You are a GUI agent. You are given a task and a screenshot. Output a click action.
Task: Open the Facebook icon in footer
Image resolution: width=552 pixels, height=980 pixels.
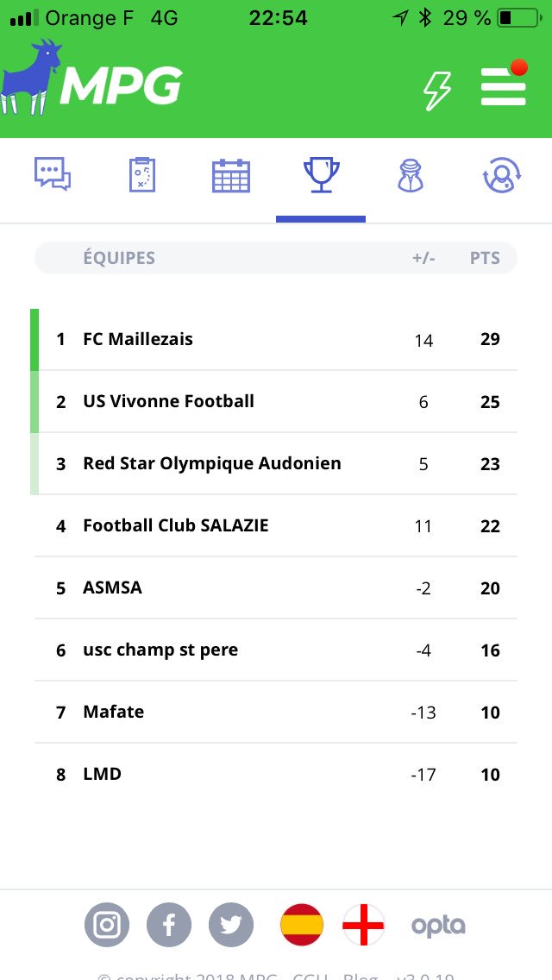[x=169, y=925]
